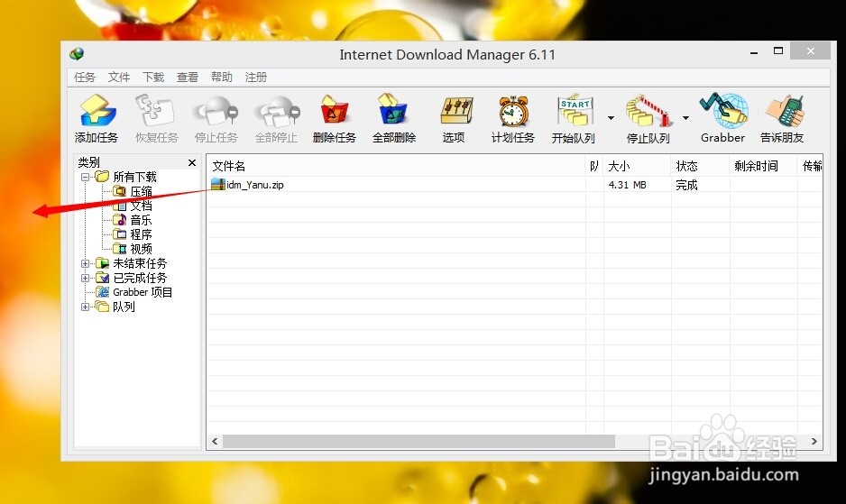This screenshot has width=846, height=504.
Task: Click the horizontal scrollbar thumb
Action: pos(418,442)
